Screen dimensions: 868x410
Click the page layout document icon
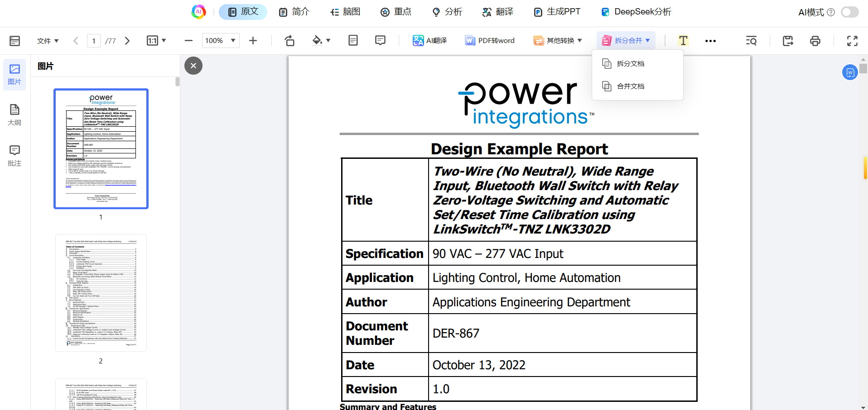coord(353,41)
